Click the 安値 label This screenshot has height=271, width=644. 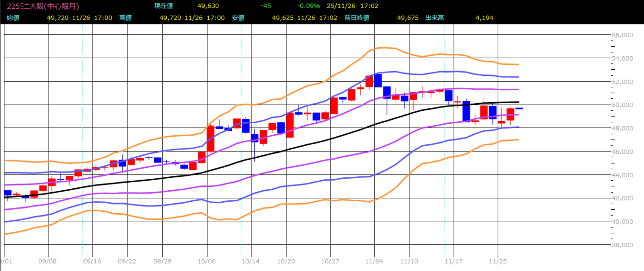click(x=238, y=18)
